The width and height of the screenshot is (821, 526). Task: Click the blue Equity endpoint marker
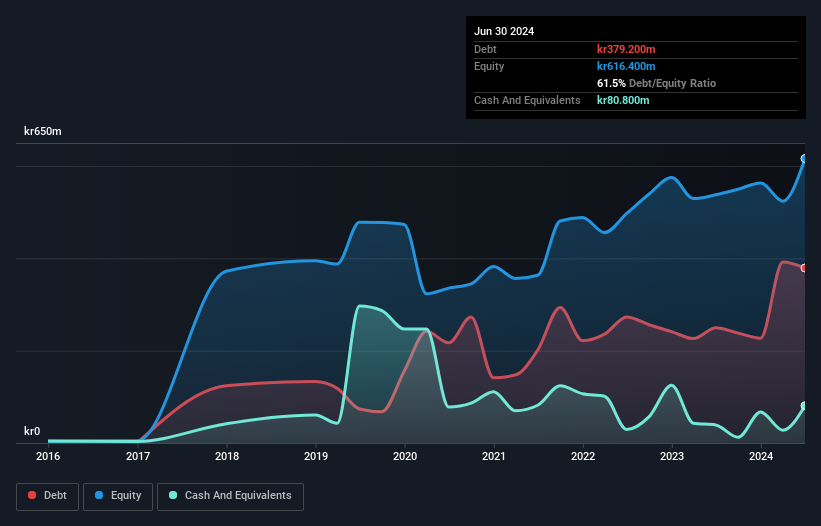pos(804,159)
